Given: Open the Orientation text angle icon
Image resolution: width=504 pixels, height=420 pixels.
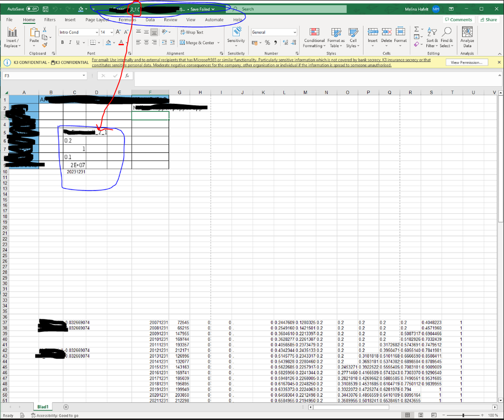Looking at the screenshot, I should tap(164, 32).
